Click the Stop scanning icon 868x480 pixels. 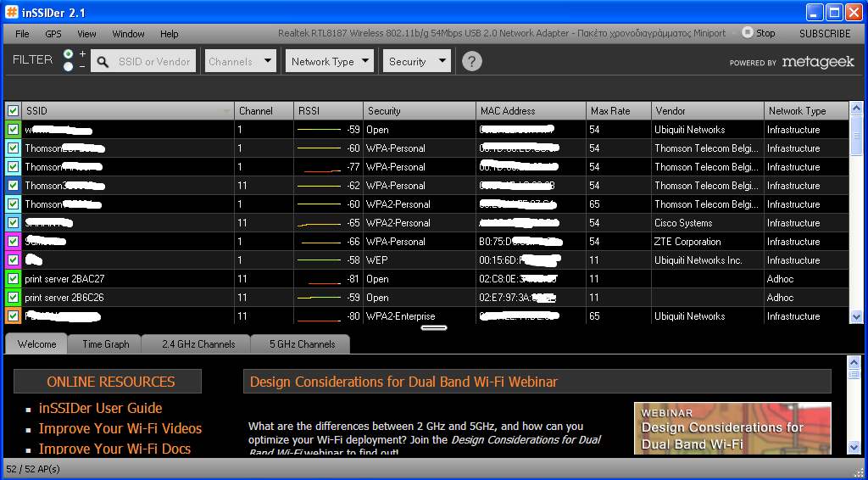(748, 33)
